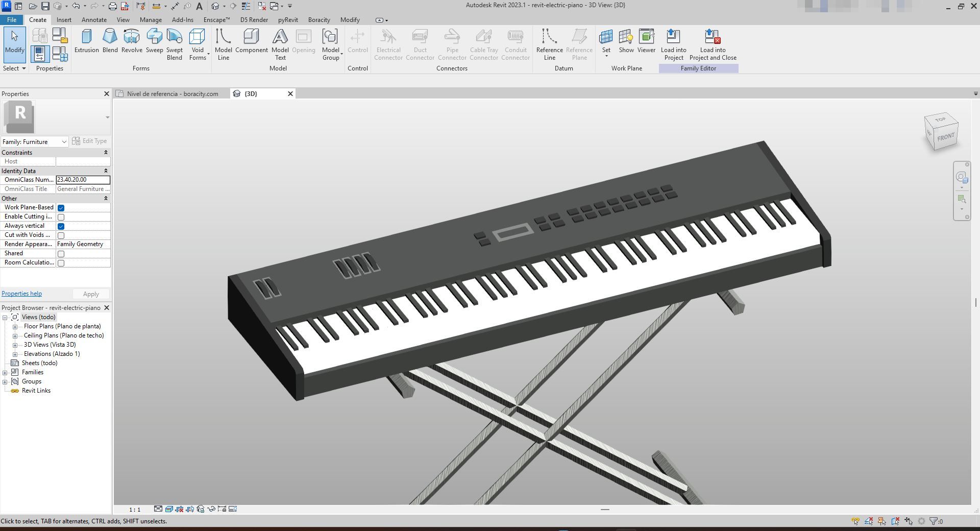The image size is (980, 531).
Task: Select the Model Text tool
Action: [x=280, y=44]
